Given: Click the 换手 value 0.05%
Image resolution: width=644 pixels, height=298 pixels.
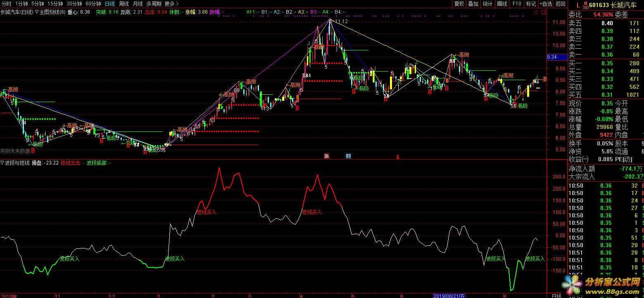Looking at the screenshot, I should (x=605, y=143).
